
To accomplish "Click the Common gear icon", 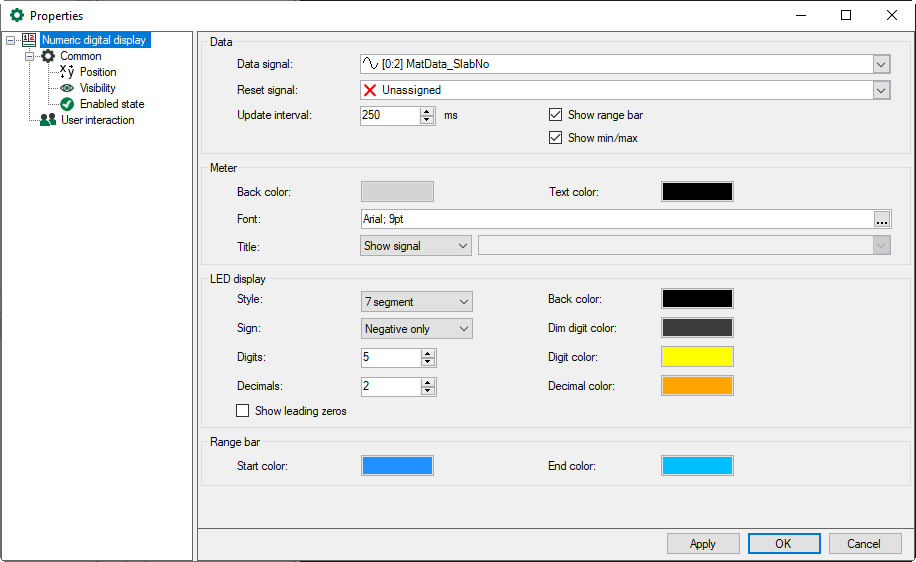I will [47, 56].
